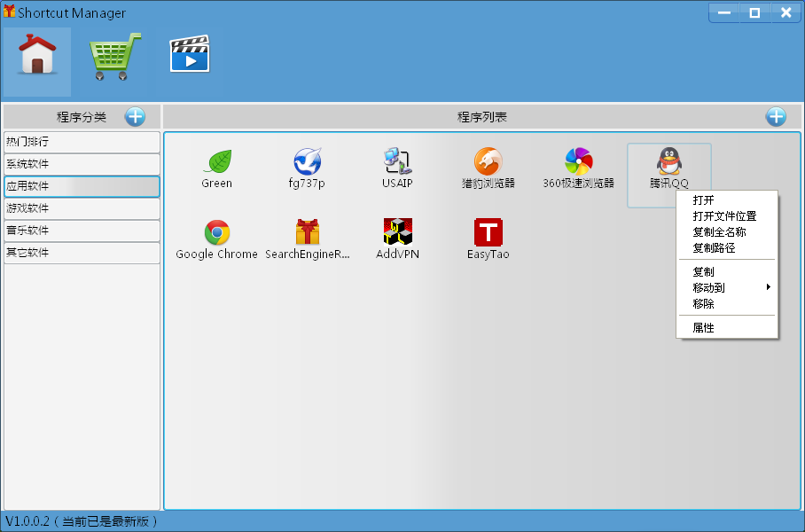Add a program to the list
Viewport: 805px width, 532px height.
point(776,117)
